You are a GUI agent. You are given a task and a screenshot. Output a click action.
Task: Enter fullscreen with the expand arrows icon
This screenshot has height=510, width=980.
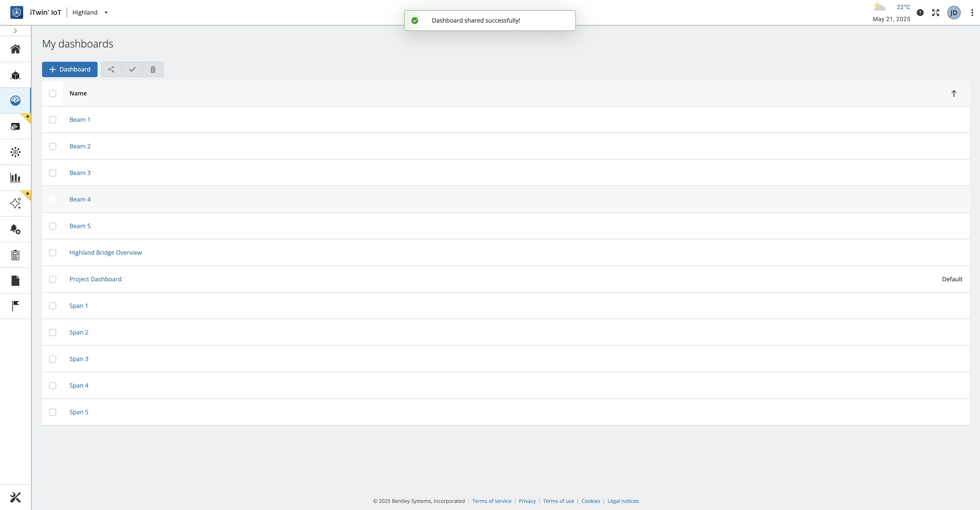pyautogui.click(x=935, y=13)
